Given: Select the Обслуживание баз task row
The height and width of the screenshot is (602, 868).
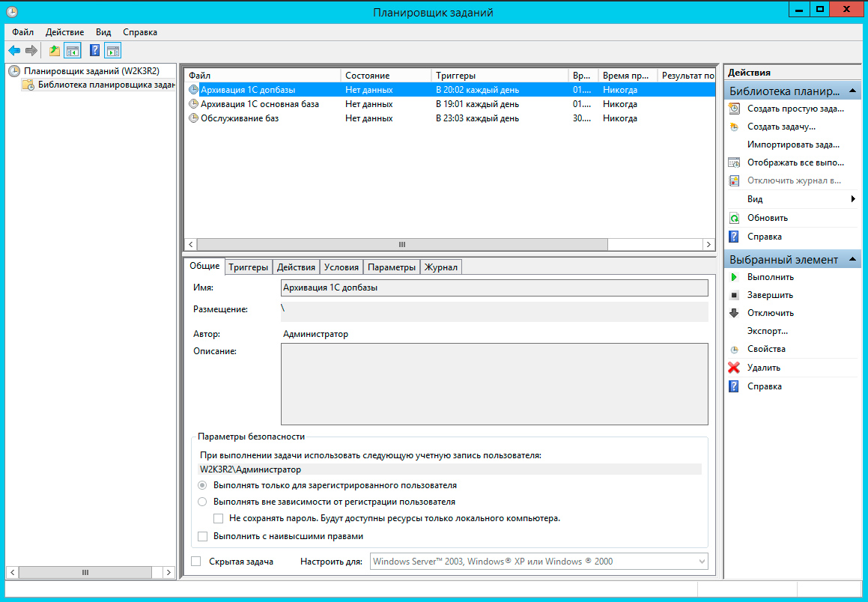Looking at the screenshot, I should click(x=240, y=118).
